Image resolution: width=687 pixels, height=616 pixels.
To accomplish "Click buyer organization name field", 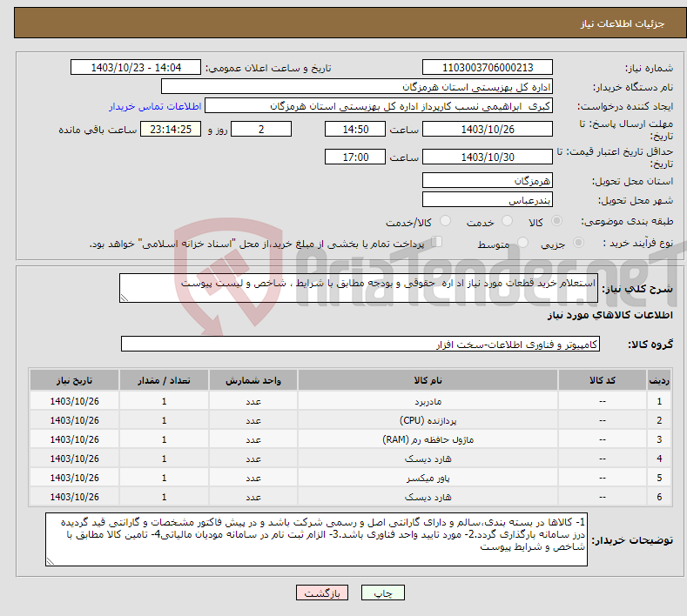I will [x=357, y=87].
